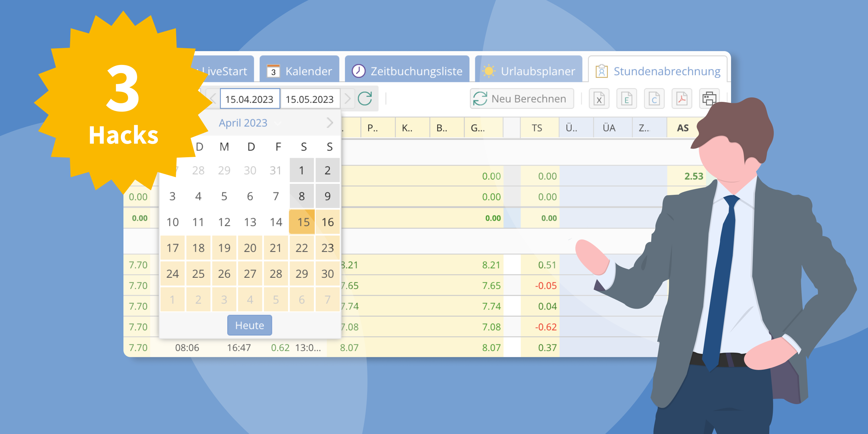Screen dimensions: 868x434
Task: Click the 08:06 time cell
Action: (x=187, y=348)
